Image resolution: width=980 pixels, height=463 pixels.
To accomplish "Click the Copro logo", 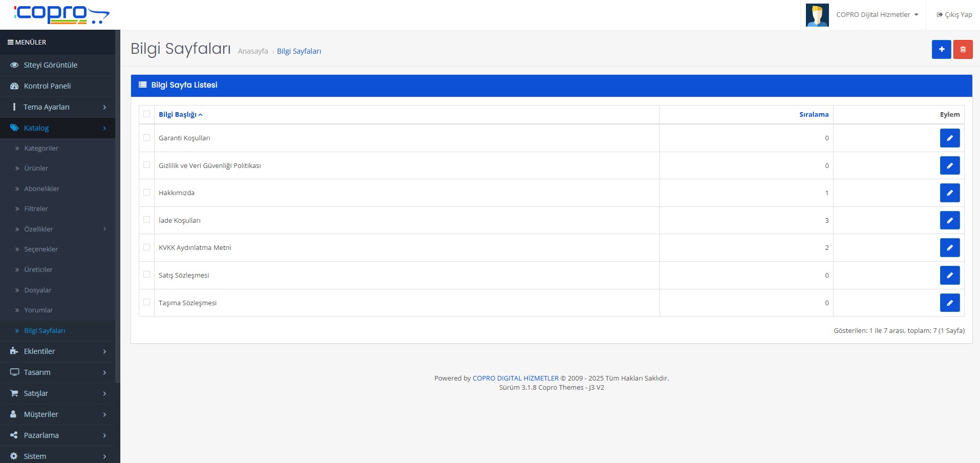I will pyautogui.click(x=61, y=14).
